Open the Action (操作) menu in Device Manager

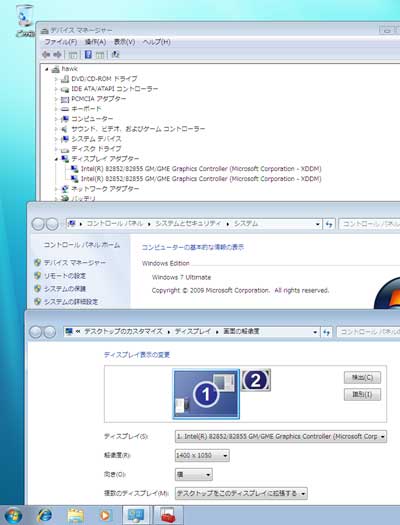tap(95, 42)
